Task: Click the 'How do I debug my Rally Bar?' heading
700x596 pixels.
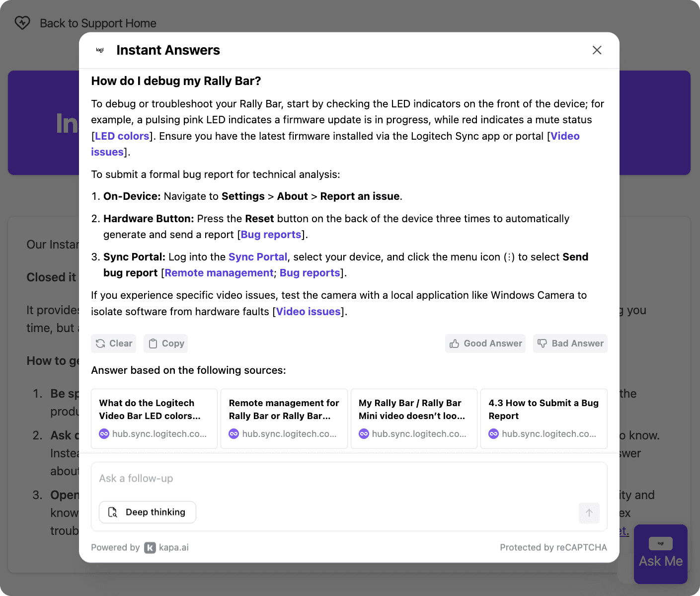Action: pyautogui.click(x=176, y=81)
